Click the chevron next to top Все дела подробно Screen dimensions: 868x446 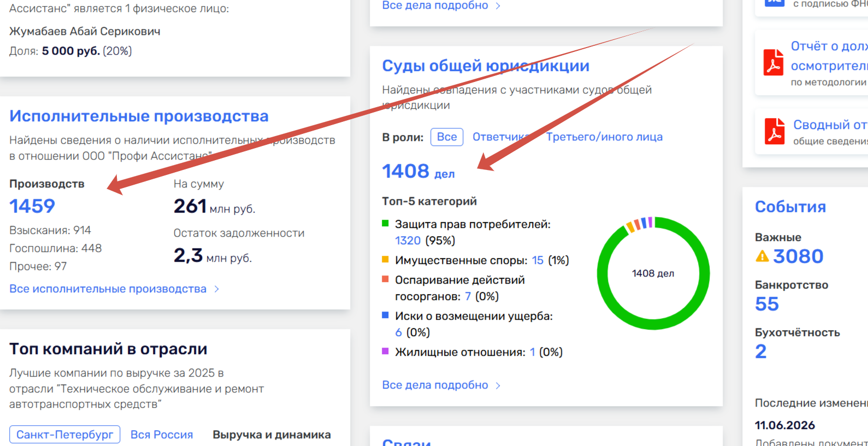(498, 5)
